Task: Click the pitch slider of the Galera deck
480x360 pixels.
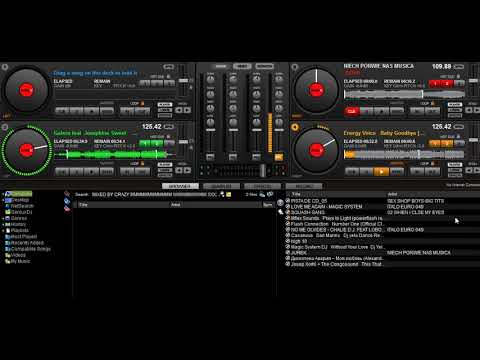Action: click(x=183, y=142)
